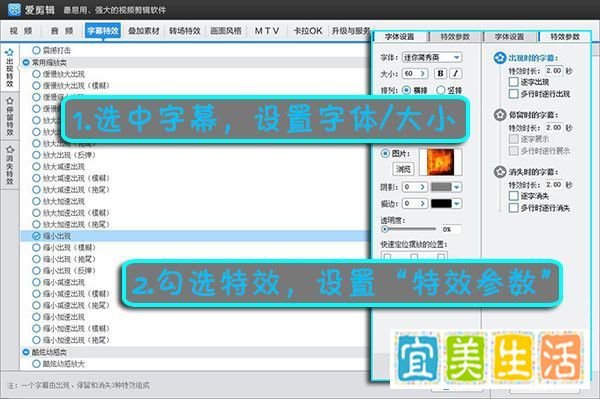600x399 pixels.
Task: Select the active 特效参数 tab above 出现时的字幕
Action: (565, 37)
